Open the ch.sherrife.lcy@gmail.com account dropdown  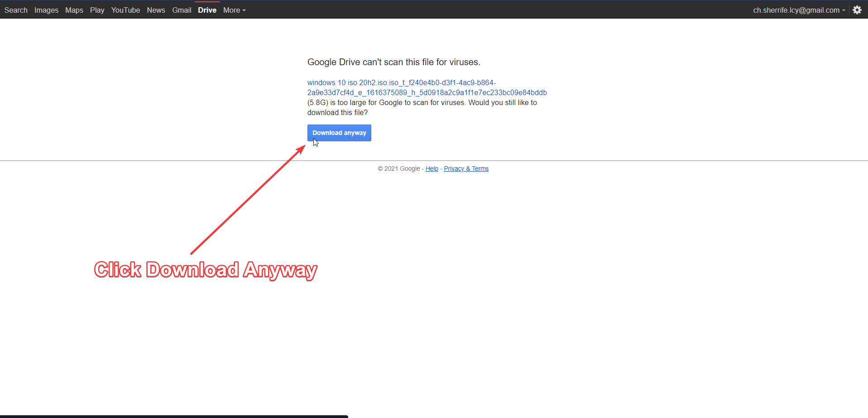pyautogui.click(x=799, y=10)
